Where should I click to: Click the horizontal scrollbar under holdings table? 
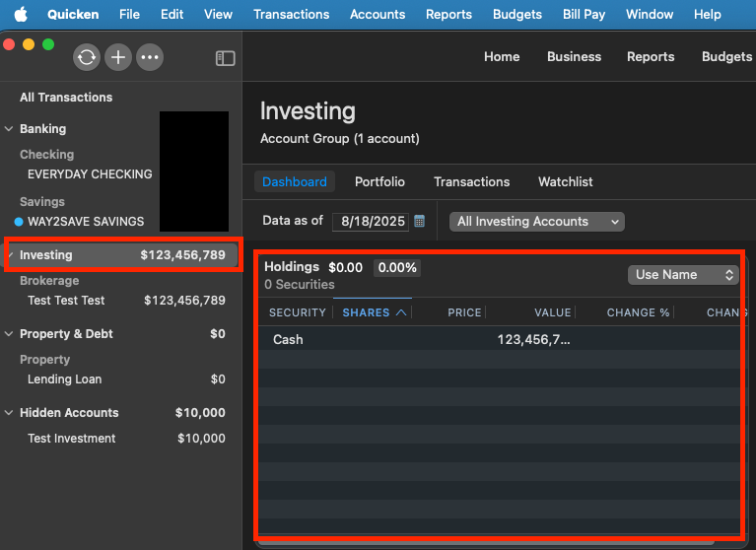(x=487, y=543)
